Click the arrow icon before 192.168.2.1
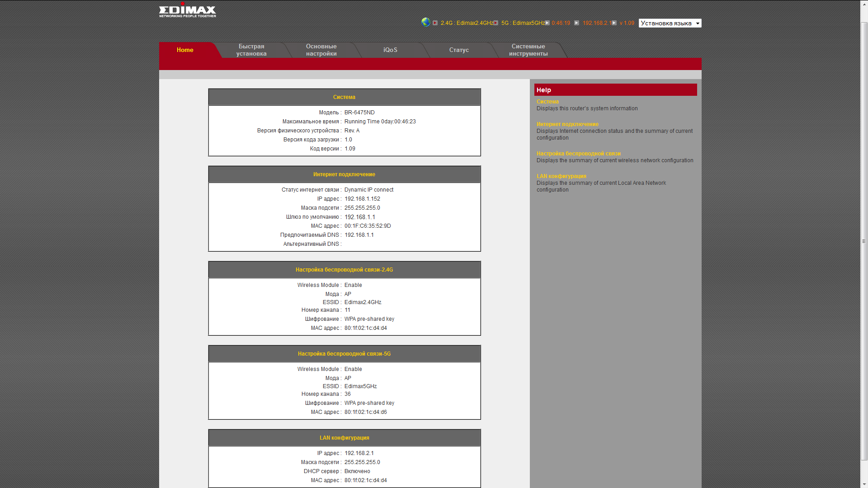This screenshot has width=868, height=488. [576, 23]
